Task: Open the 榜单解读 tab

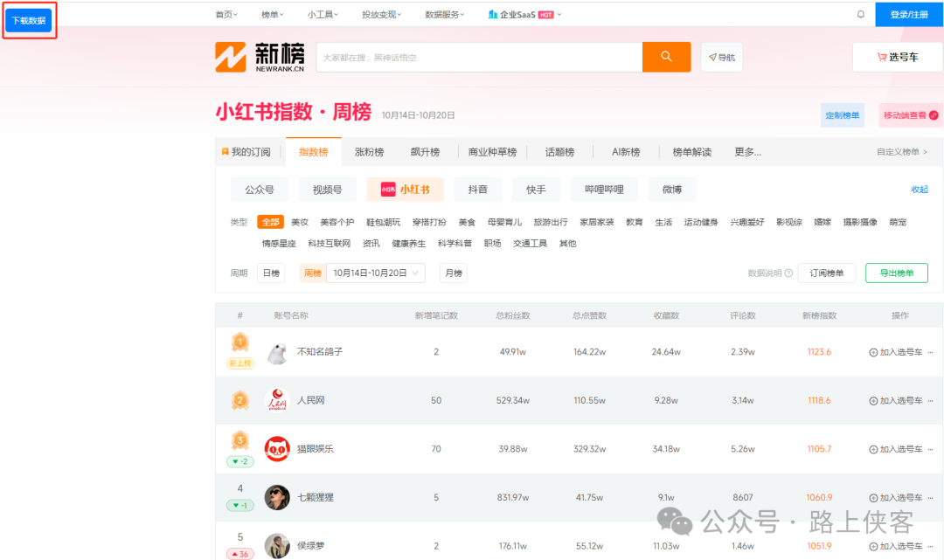Action: point(691,152)
